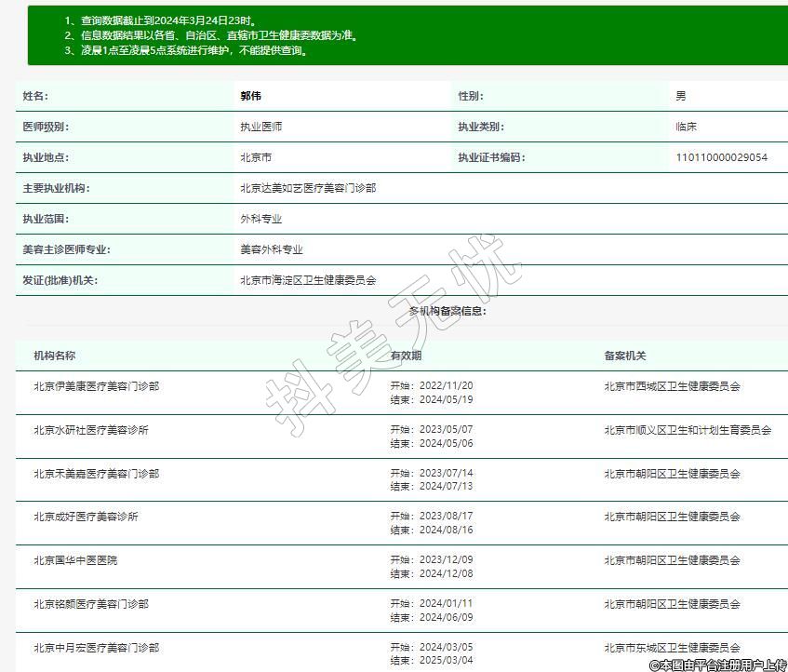Click main institution 北京达美如艺医疗美容门诊部
Screen dimensions: 788x672
pyautogui.click(x=307, y=188)
